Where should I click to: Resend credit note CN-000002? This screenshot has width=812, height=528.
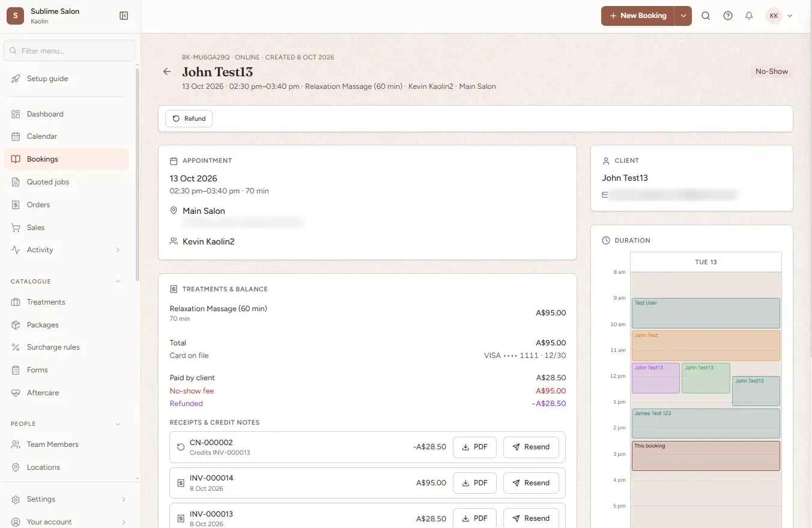pos(531,447)
